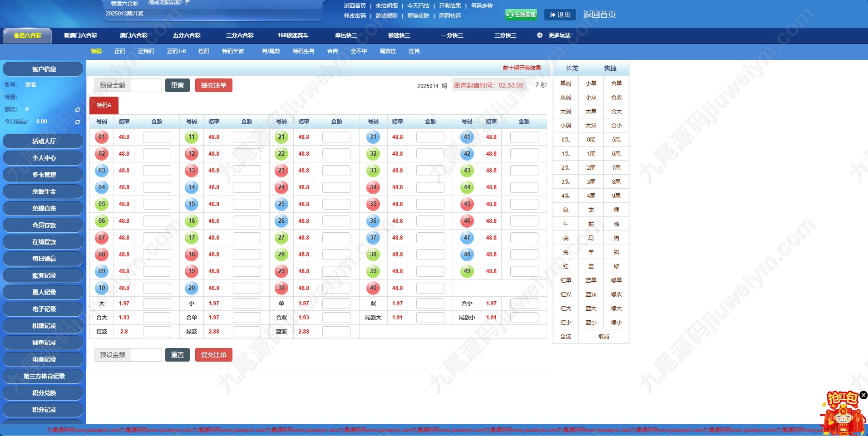Switch to 168极速赛车 game tab
This screenshot has width=868, height=436.
click(x=293, y=35)
